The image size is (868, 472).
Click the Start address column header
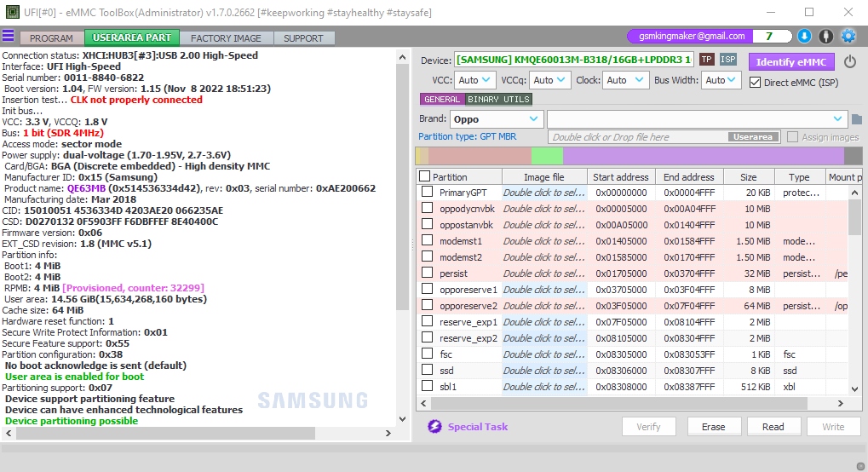[x=621, y=176]
